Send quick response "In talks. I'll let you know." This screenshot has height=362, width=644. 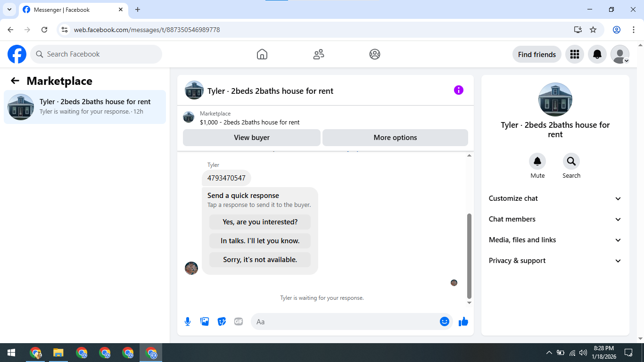coord(260,241)
